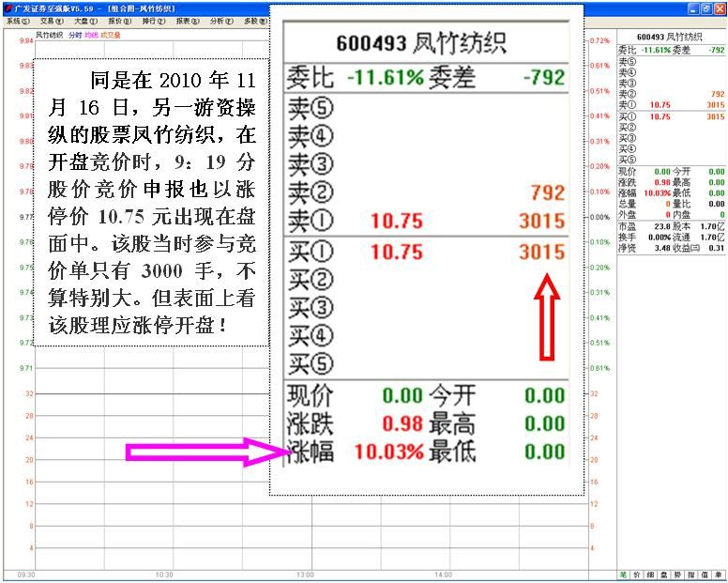Click the 流通 value 1.70亿
The height and width of the screenshot is (583, 728).
pos(713,238)
